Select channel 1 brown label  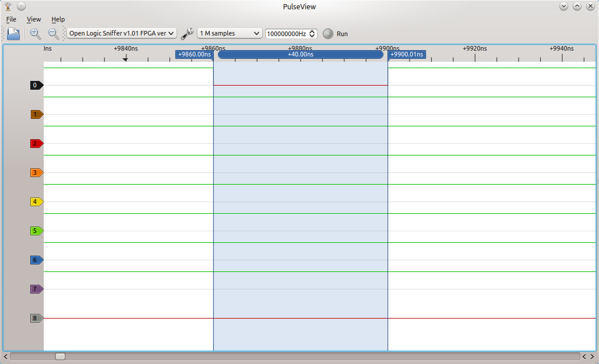pos(37,114)
